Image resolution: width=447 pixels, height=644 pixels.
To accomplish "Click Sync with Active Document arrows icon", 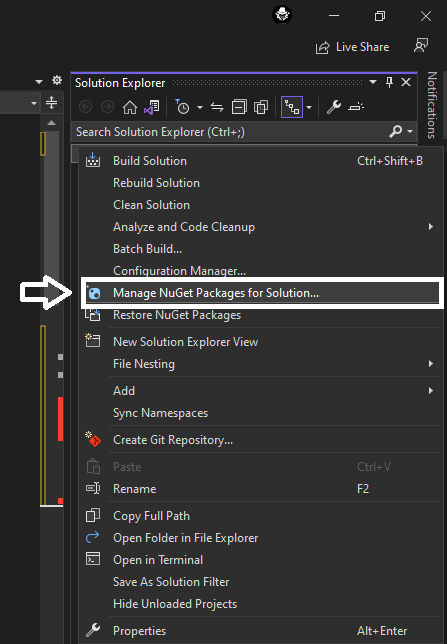I will [x=217, y=108].
